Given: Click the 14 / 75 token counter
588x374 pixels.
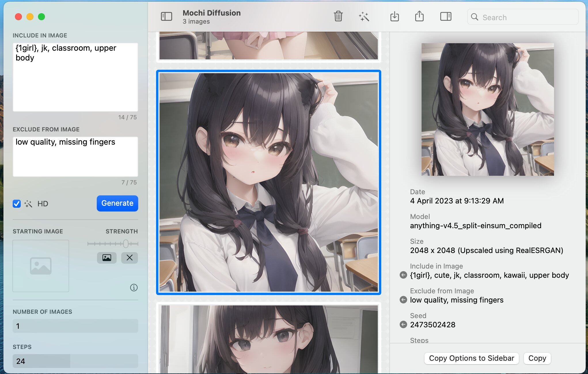Looking at the screenshot, I should (128, 117).
